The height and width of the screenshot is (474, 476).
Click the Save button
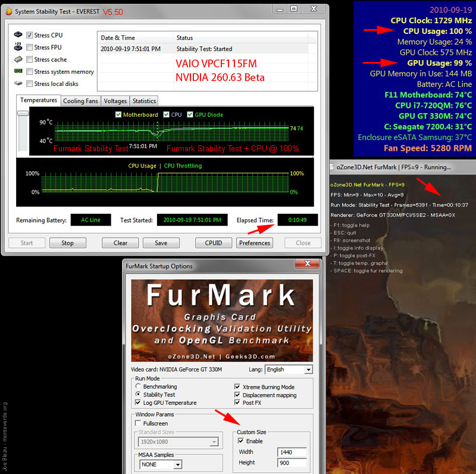coord(161,243)
